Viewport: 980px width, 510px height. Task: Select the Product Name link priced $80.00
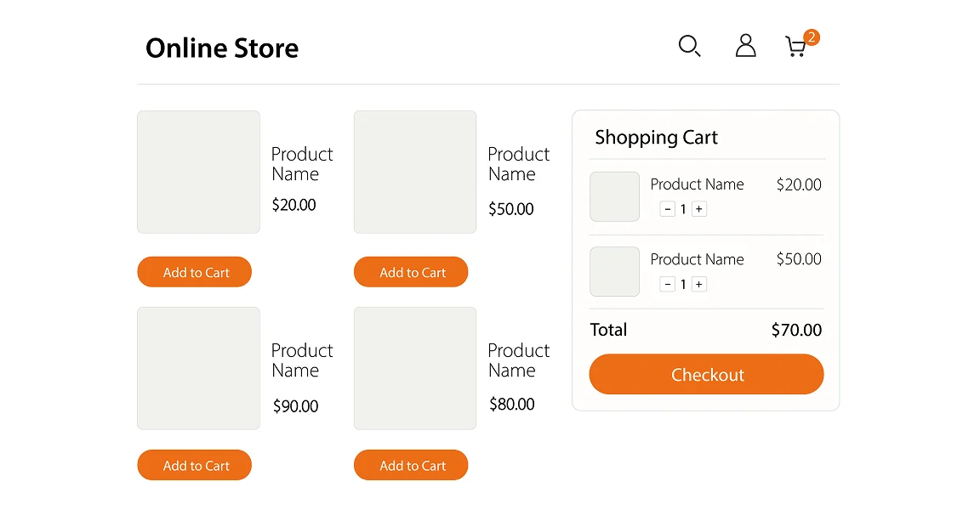[520, 360]
